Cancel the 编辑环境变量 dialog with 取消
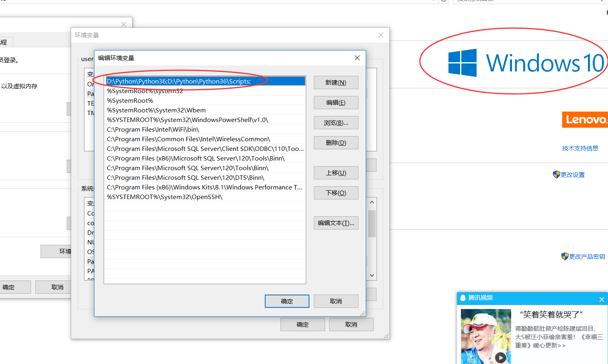This screenshot has width=608, height=364. (336, 301)
